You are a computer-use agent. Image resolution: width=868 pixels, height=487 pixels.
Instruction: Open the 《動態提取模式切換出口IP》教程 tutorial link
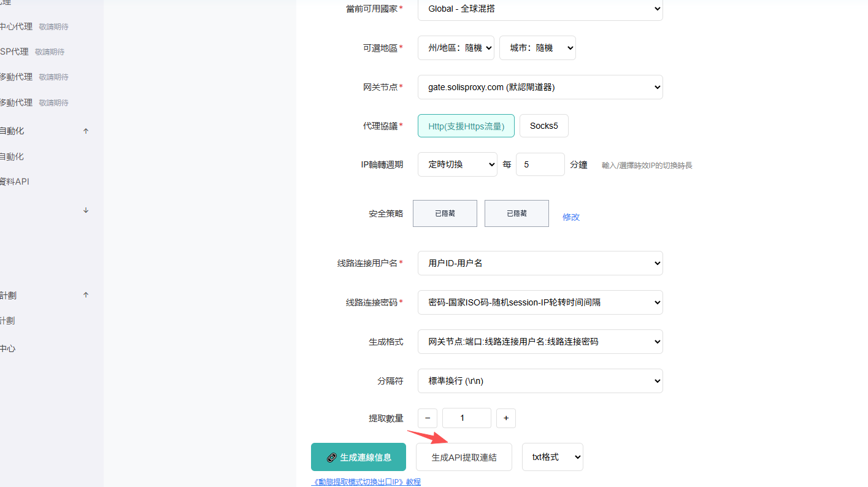366,482
